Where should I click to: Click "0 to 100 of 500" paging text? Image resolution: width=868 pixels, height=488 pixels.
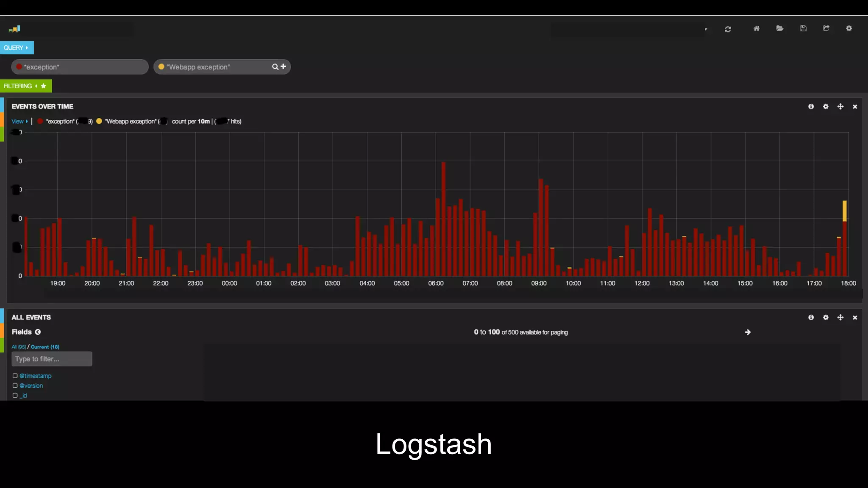(521, 332)
